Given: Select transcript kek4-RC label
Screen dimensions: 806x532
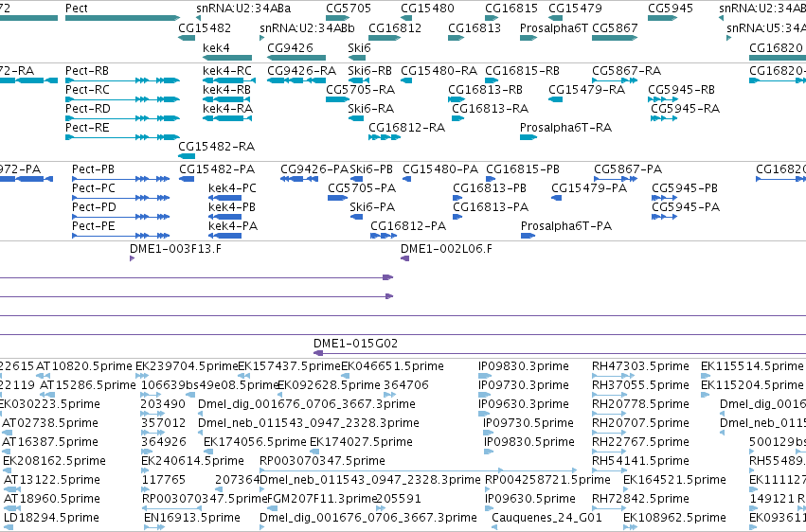Looking at the screenshot, I should [x=227, y=71].
